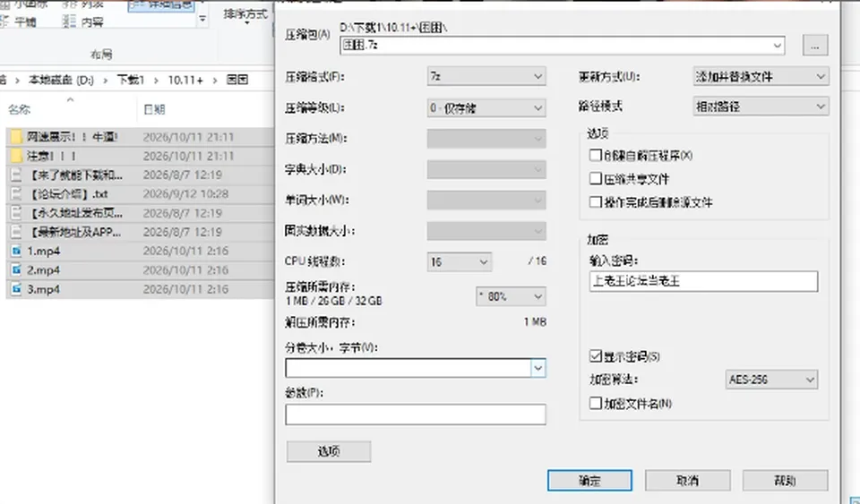Open memory usage 80% dropdown
The width and height of the screenshot is (860, 504).
(x=511, y=296)
